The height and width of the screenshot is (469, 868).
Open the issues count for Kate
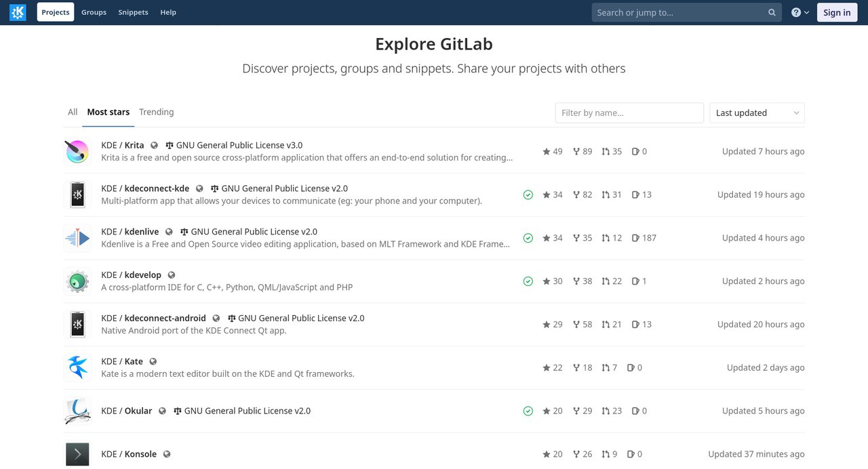(x=635, y=367)
